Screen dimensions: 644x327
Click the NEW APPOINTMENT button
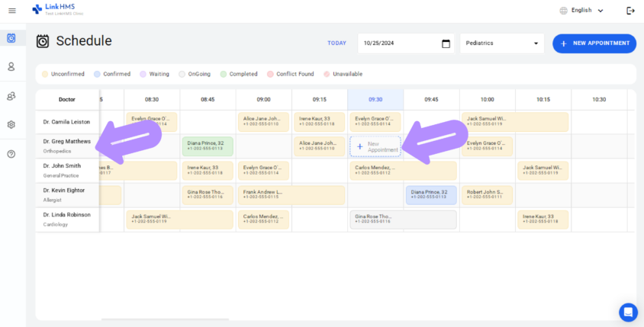[x=594, y=43]
